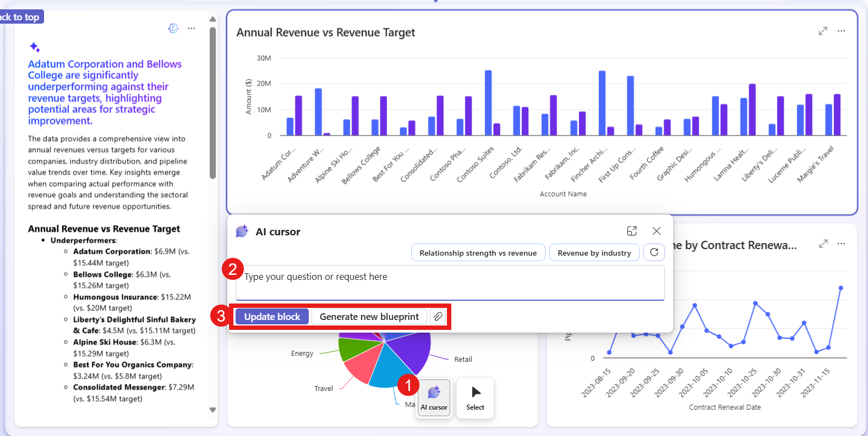Click the Fourth Coffee axis label

[647, 163]
